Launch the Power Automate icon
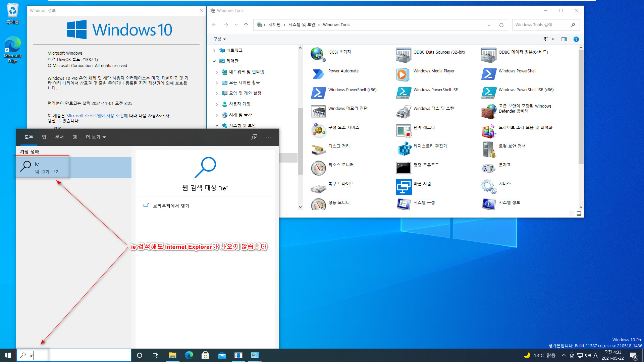Screen dimensions: 644x362 318,74
